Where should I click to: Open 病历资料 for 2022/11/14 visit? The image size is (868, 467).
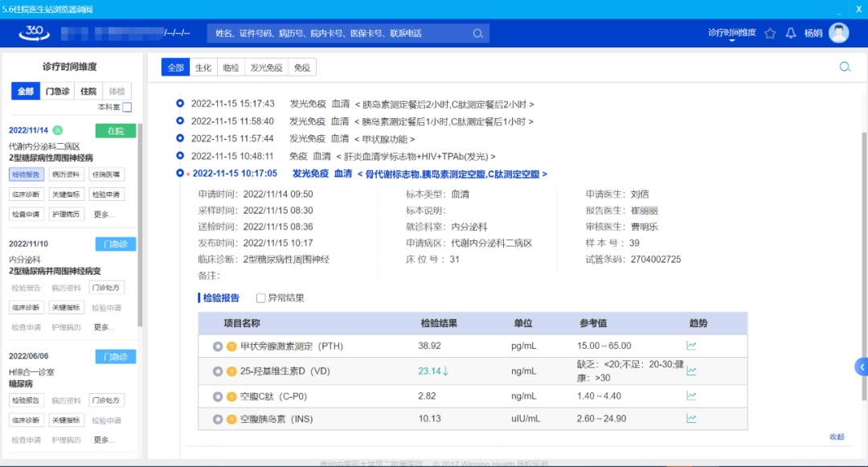[x=66, y=174]
